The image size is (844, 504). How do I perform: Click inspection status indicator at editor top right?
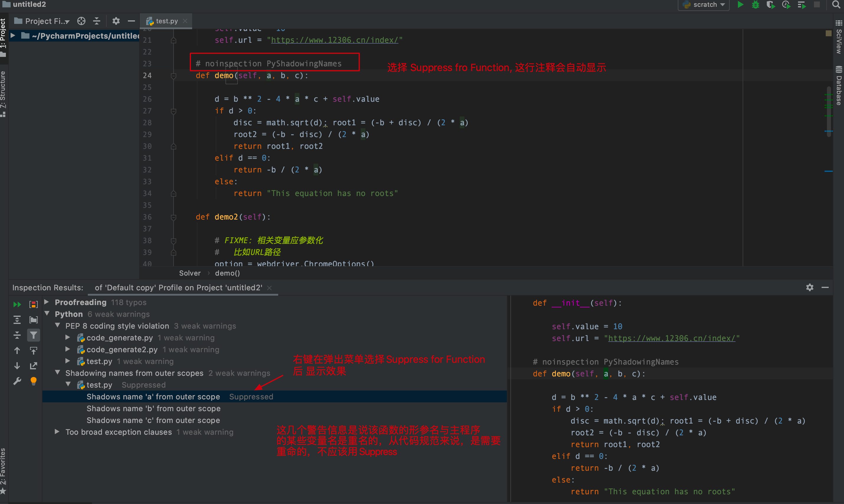pos(828,33)
